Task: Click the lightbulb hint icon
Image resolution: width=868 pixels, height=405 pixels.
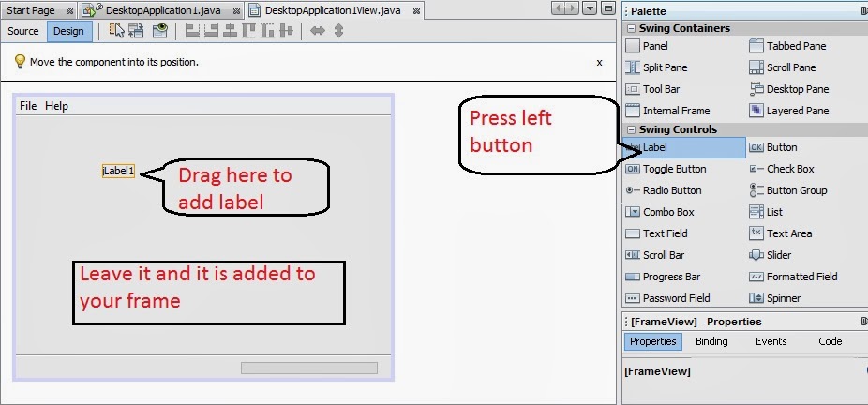Action: point(20,62)
